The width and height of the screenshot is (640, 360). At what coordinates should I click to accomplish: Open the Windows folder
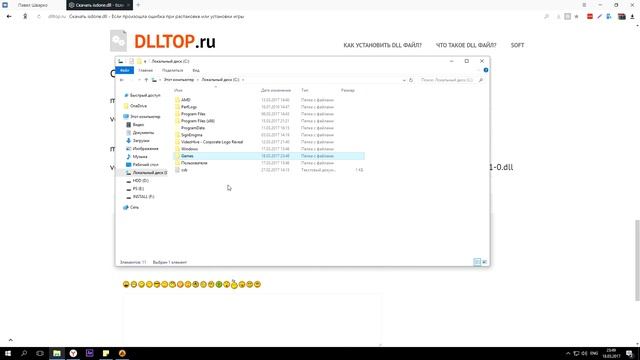point(189,149)
